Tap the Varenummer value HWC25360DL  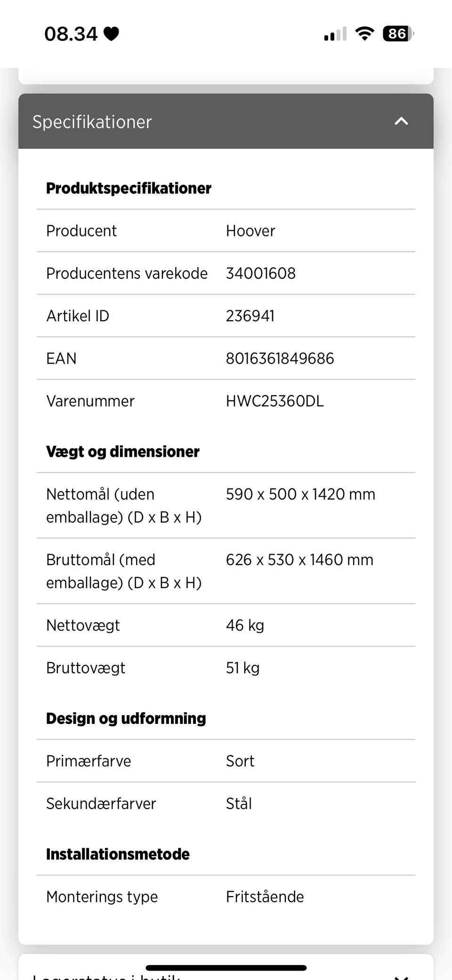[x=274, y=401]
